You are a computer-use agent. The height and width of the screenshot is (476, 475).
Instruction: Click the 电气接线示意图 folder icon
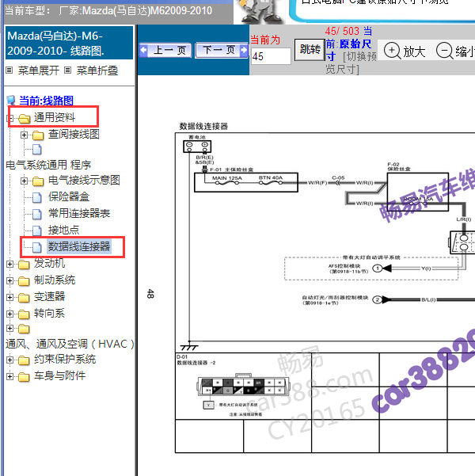pos(38,181)
